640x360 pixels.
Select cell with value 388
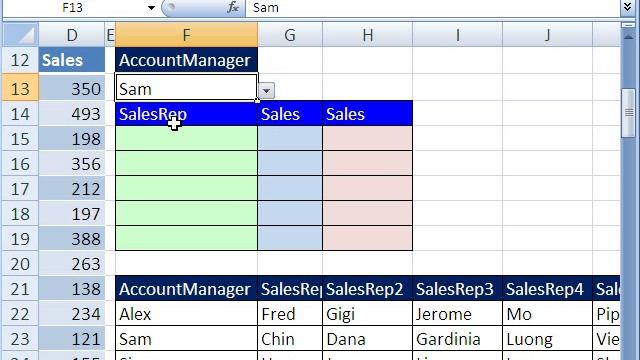(x=72, y=239)
